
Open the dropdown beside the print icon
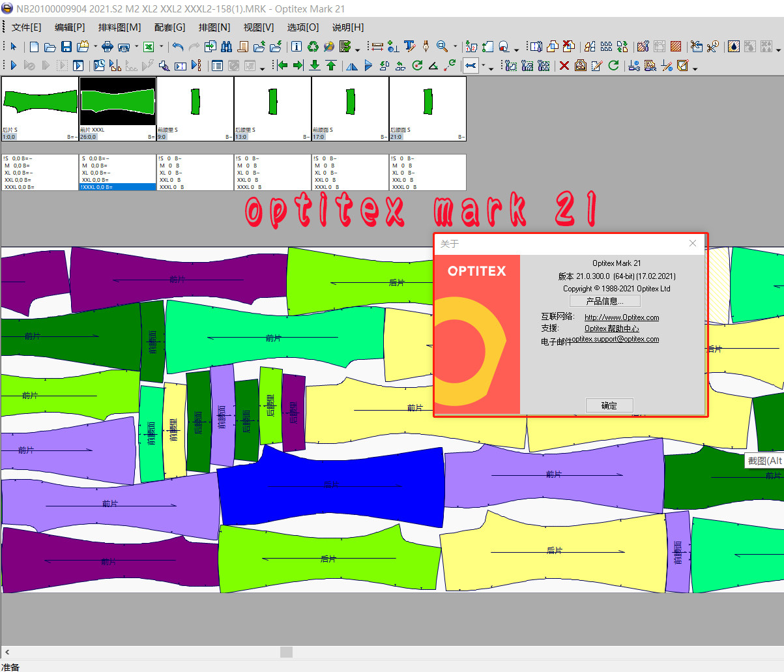point(135,46)
